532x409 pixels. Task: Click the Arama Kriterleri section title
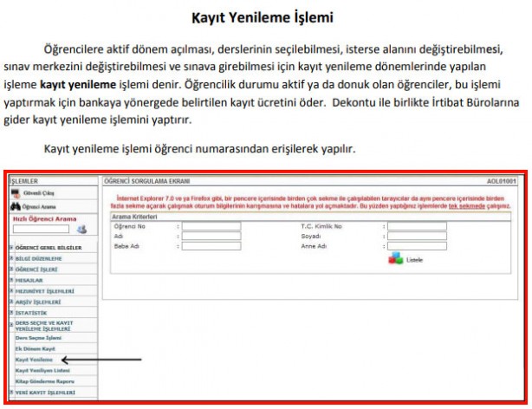click(134, 217)
